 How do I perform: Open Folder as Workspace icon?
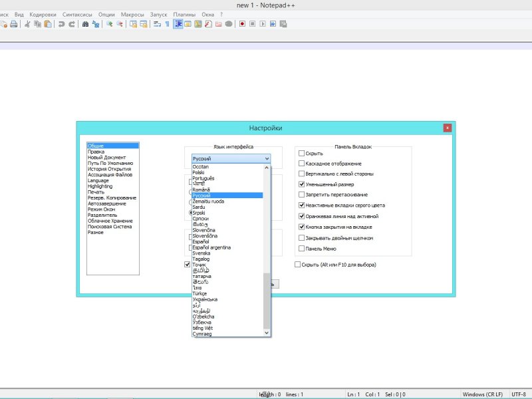[219, 24]
